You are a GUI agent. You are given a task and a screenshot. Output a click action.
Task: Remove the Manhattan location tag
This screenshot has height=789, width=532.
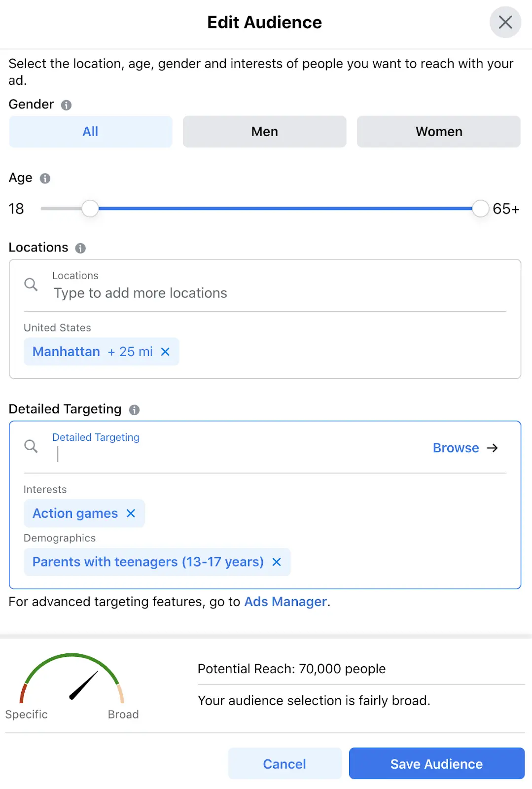165,352
